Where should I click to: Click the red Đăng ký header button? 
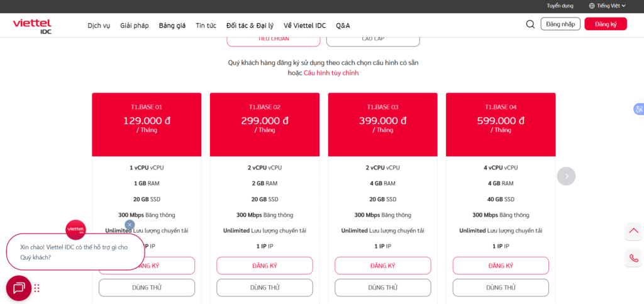click(x=606, y=25)
